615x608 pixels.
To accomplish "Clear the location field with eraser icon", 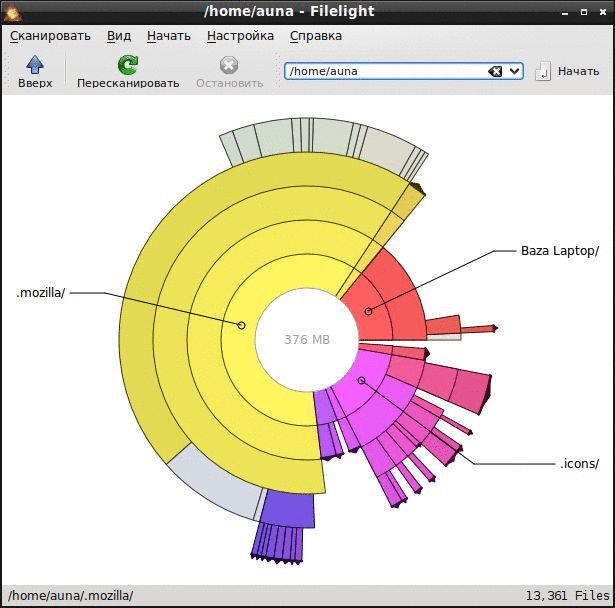I will point(495,71).
